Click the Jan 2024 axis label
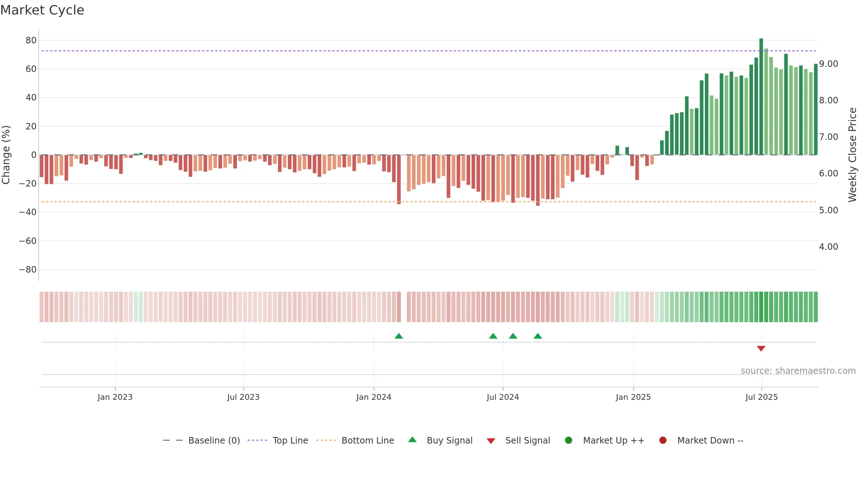This screenshot has height=488, width=868. click(x=374, y=397)
